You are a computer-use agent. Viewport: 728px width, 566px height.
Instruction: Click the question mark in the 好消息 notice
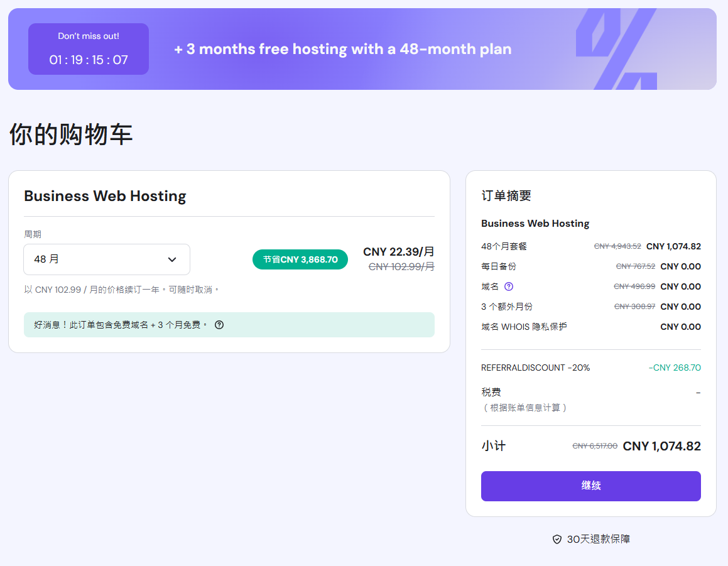(x=219, y=325)
